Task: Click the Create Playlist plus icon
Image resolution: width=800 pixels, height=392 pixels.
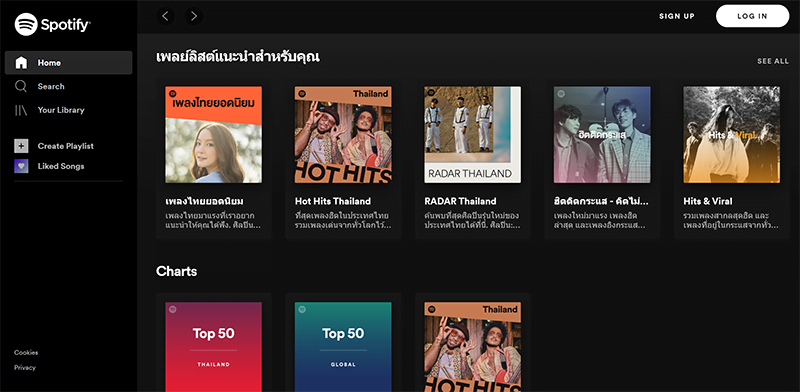Action: (x=21, y=146)
